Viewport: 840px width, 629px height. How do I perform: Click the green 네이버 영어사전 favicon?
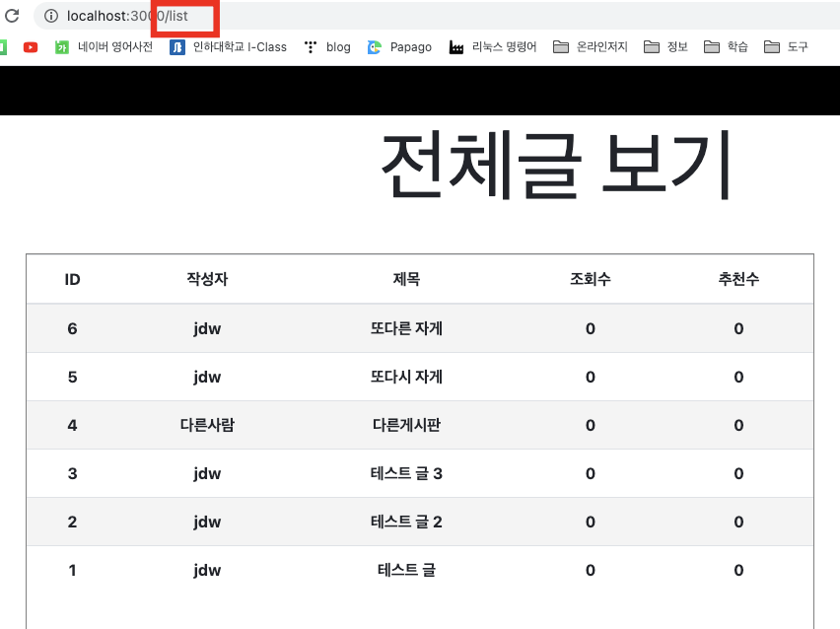pos(62,47)
